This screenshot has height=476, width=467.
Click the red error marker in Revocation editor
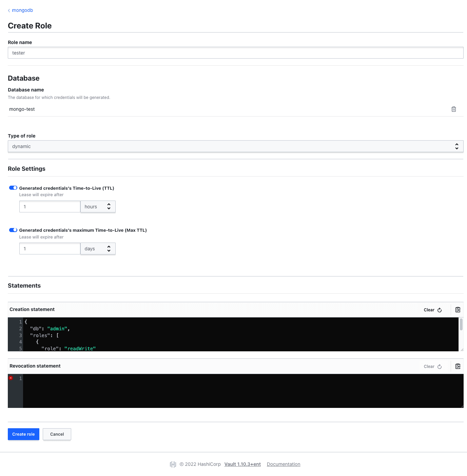point(11,378)
